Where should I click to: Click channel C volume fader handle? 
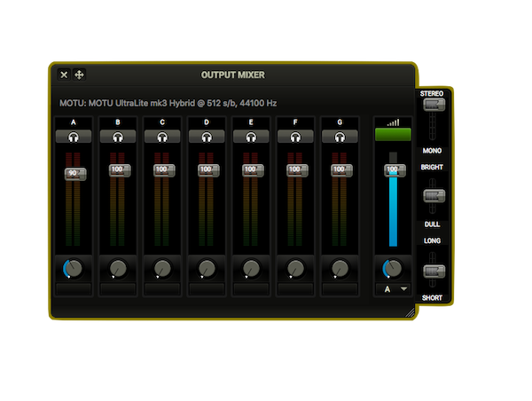point(164,170)
